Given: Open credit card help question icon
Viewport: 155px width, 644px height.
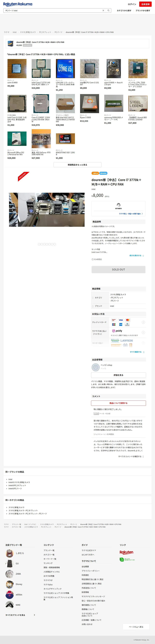Looking at the screenshot, I should coord(143,322).
